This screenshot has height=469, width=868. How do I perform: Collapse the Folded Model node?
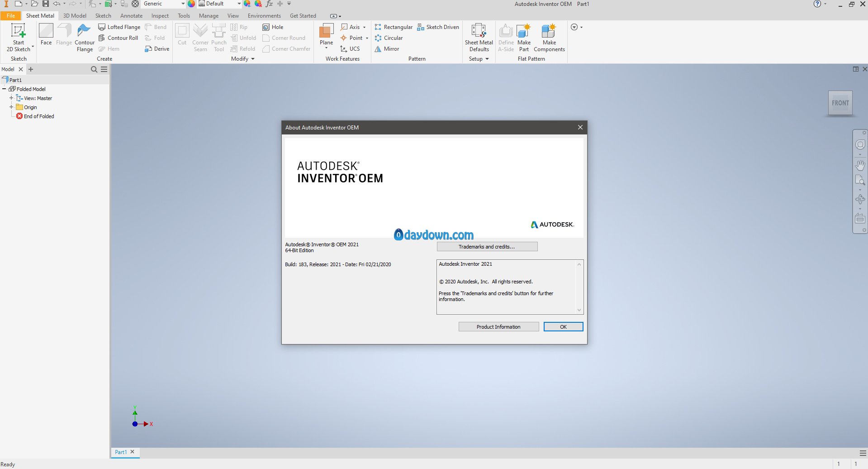[4, 89]
